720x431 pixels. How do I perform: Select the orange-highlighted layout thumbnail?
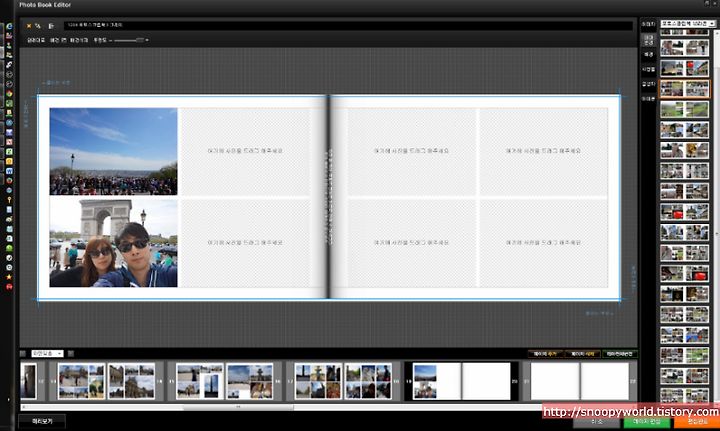point(684,89)
